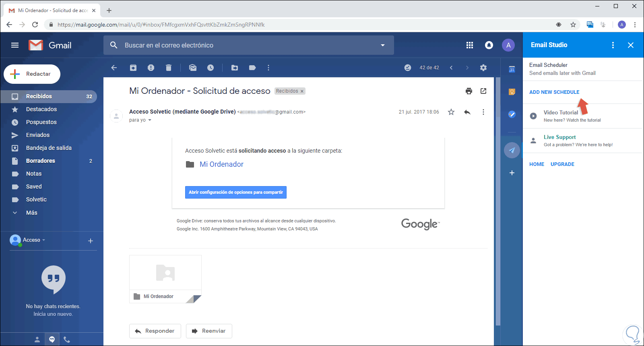
Task: Click the Get add-ons plus icon
Action: [x=512, y=173]
